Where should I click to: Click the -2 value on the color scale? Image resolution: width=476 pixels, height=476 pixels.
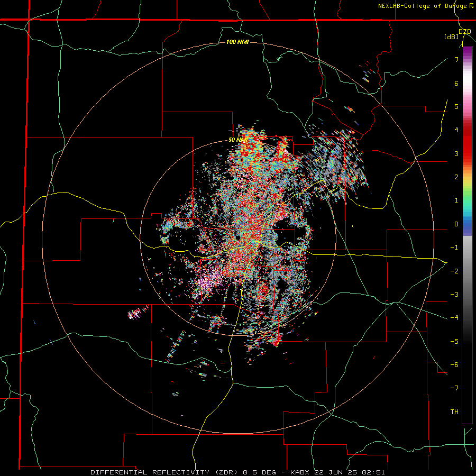(454, 271)
